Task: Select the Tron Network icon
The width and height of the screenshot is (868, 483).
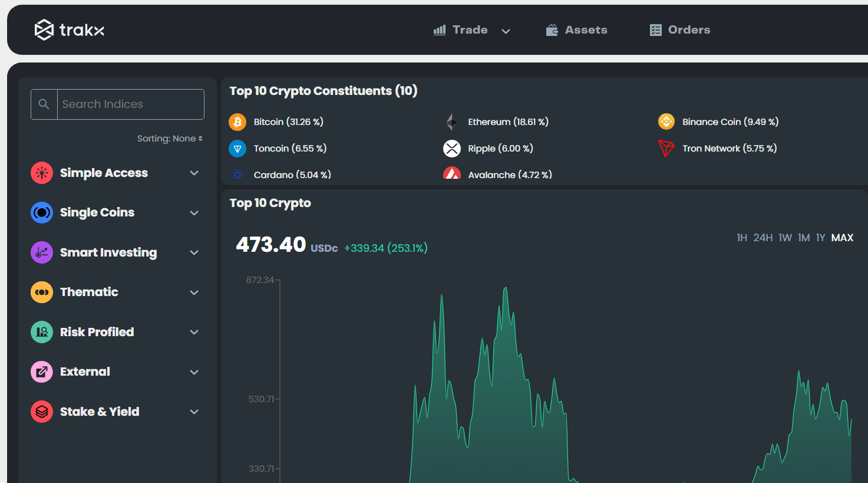Action: click(666, 148)
